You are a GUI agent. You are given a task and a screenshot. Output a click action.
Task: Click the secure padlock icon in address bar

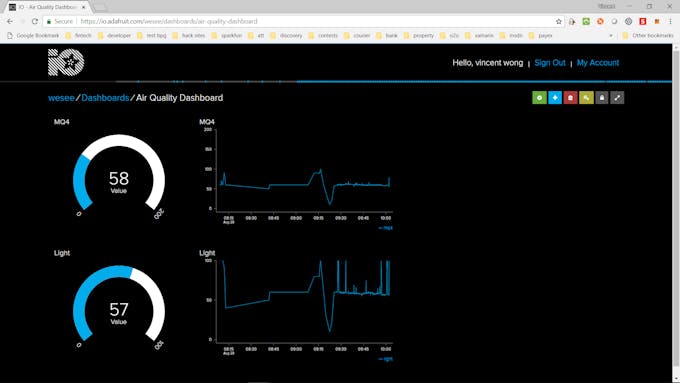[49, 21]
